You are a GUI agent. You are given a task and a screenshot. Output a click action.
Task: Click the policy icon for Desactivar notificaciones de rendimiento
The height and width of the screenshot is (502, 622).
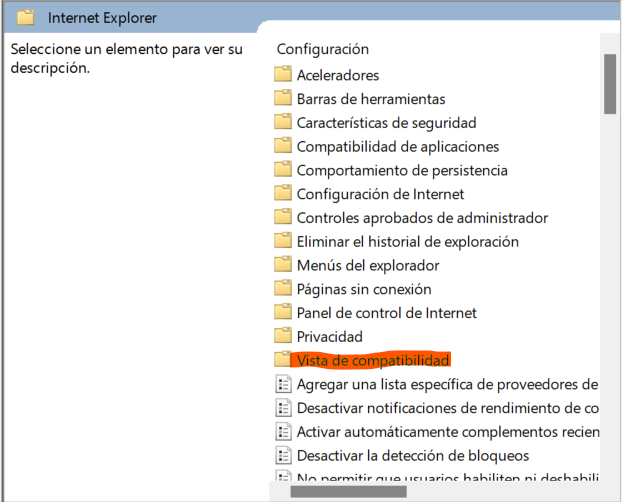283,408
